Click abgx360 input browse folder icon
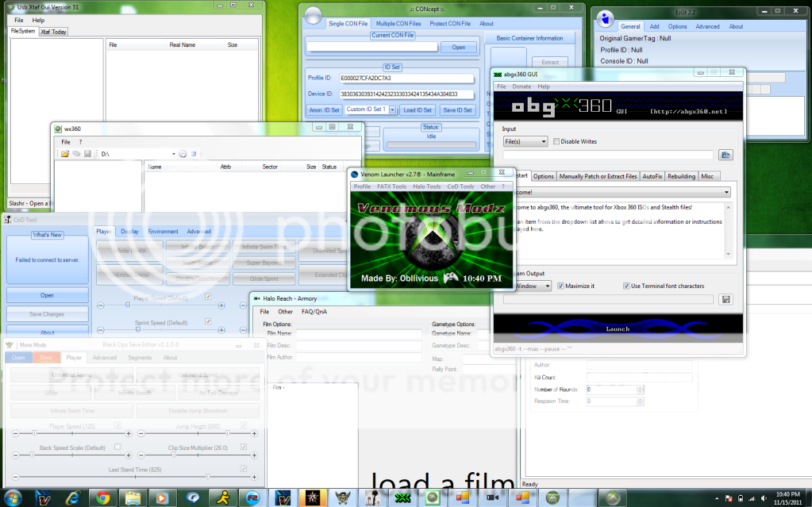The height and width of the screenshot is (507, 812). 725,155
